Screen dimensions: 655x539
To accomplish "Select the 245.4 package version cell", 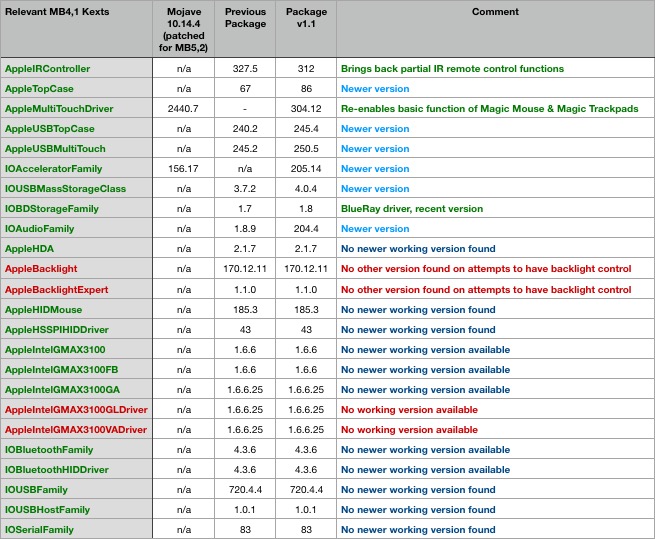I will tap(306, 129).
